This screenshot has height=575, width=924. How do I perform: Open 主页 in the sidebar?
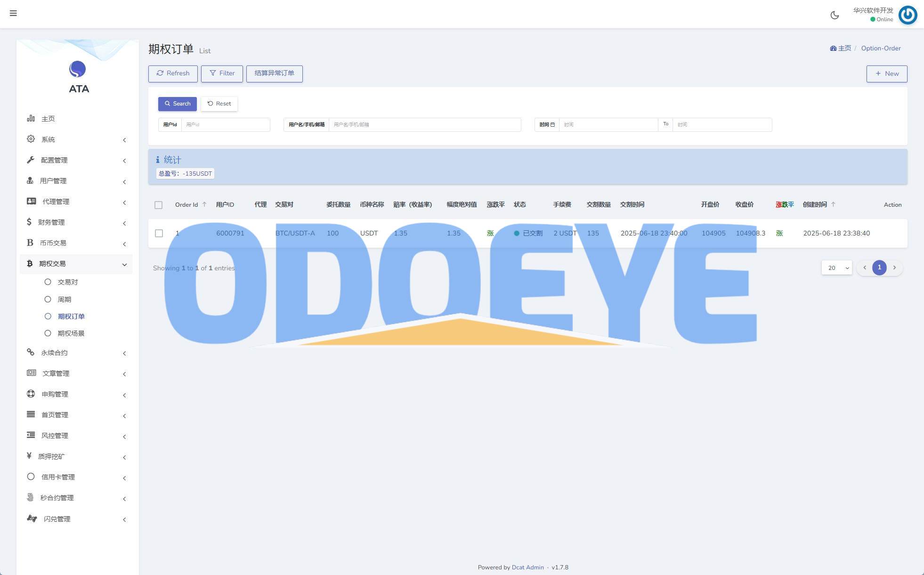pos(48,119)
